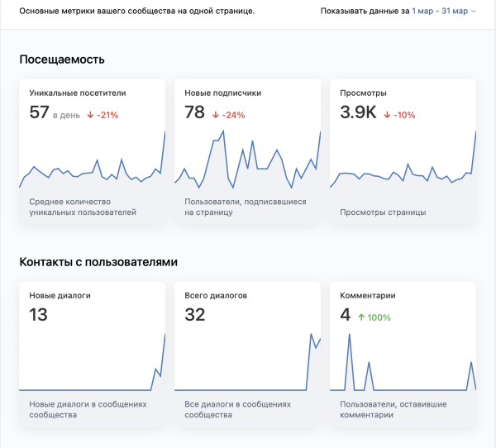Screen dimensions: 496x448
Task: Select the Всего диалогов card title
Action: pyautogui.click(x=217, y=295)
